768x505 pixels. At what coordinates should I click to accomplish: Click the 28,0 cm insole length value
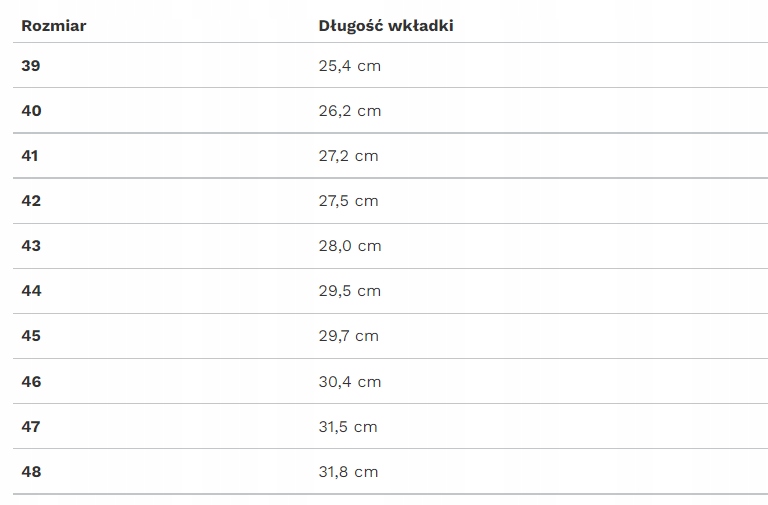350,246
